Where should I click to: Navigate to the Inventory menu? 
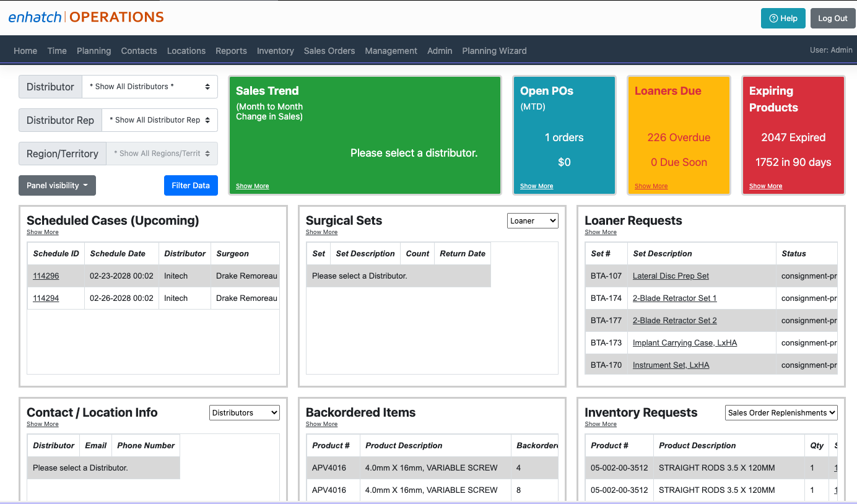tap(275, 51)
